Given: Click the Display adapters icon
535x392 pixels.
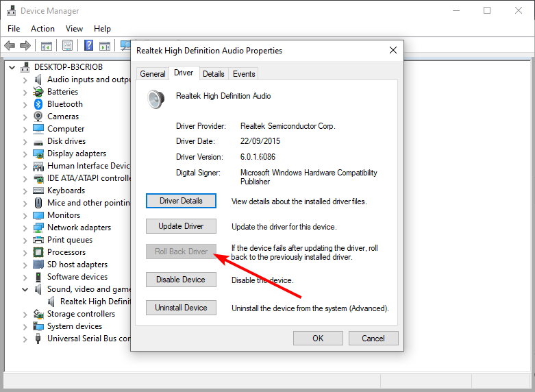Looking at the screenshot, I should (x=38, y=154).
